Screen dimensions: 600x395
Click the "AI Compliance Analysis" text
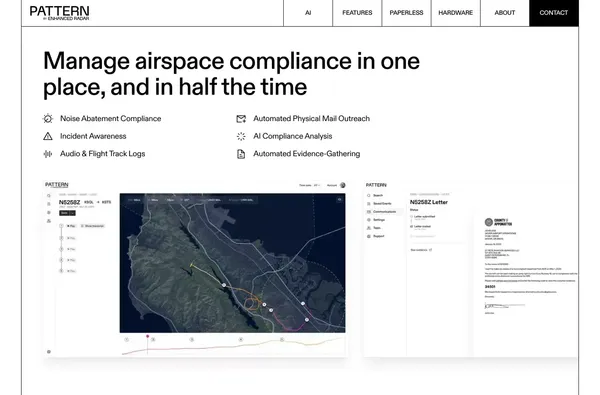click(293, 136)
